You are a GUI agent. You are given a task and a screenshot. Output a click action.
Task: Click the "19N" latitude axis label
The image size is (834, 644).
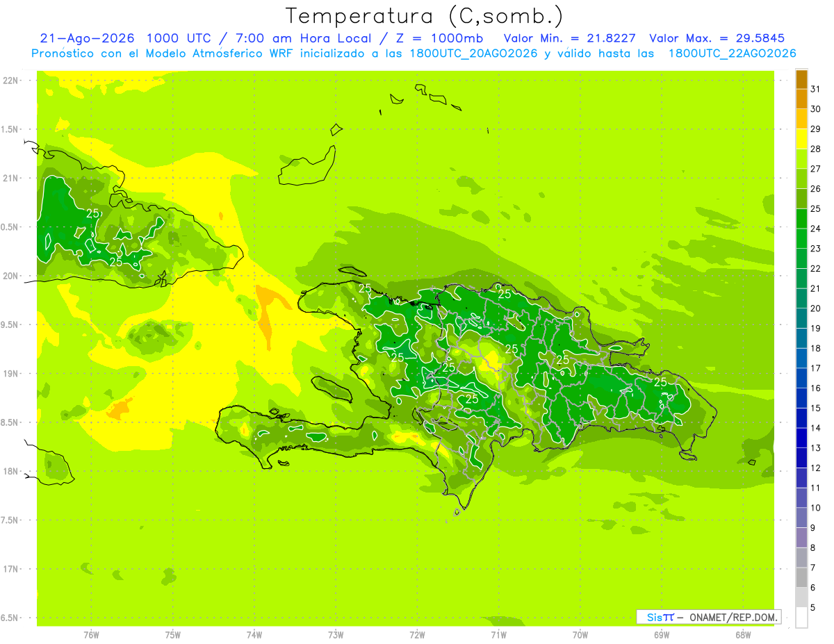tap(12, 373)
